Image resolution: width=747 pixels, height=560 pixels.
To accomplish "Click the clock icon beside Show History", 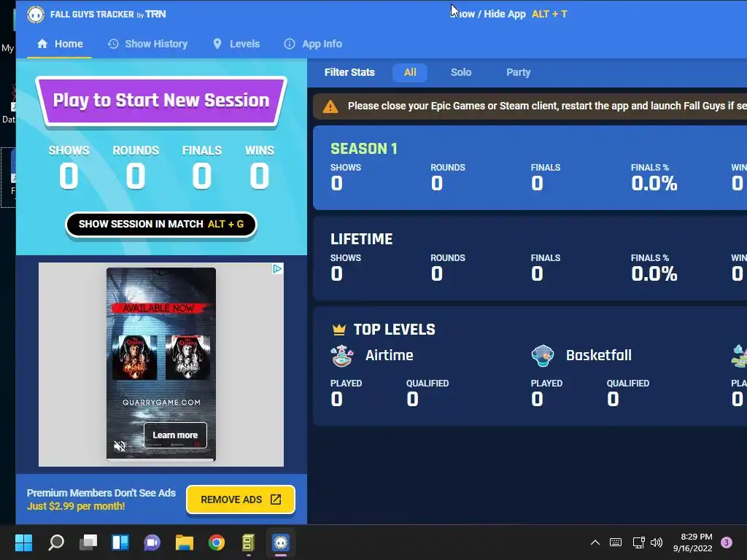I will point(113,44).
